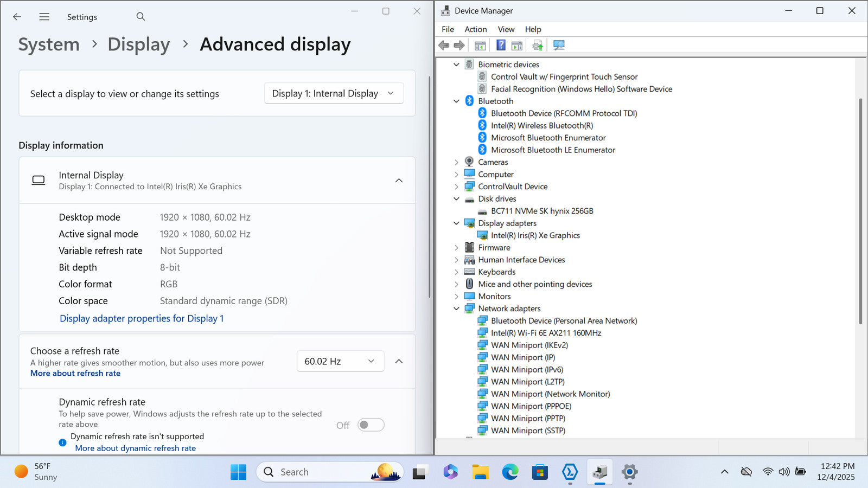Click the Windows Start button
The width and height of the screenshot is (868, 488).
click(238, 472)
